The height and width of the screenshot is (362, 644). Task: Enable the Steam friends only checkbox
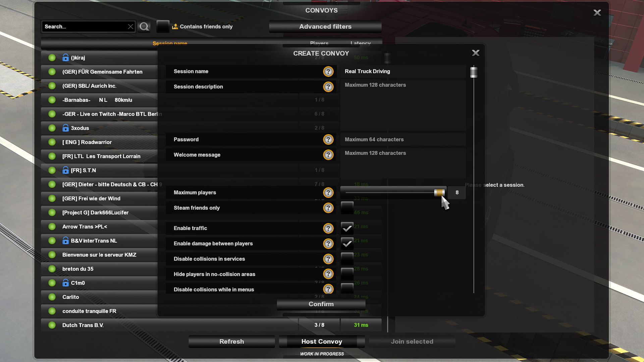point(347,208)
